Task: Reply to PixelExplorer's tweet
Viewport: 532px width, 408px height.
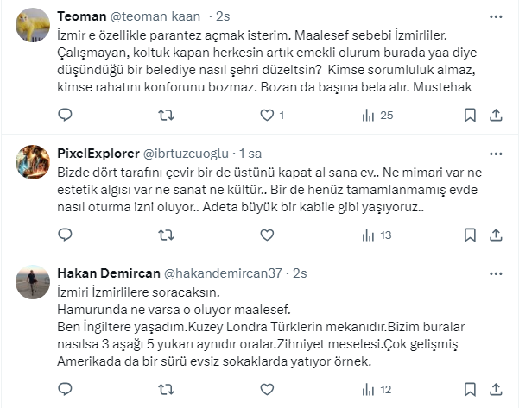Action: (x=66, y=234)
